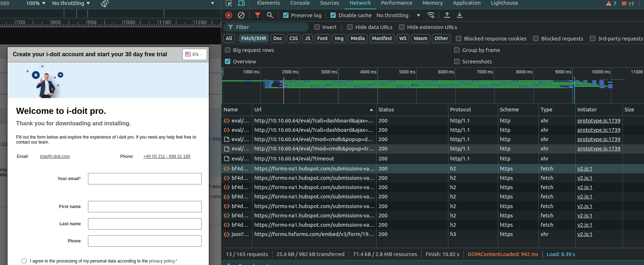Click the rotate device icon

[105, 3]
